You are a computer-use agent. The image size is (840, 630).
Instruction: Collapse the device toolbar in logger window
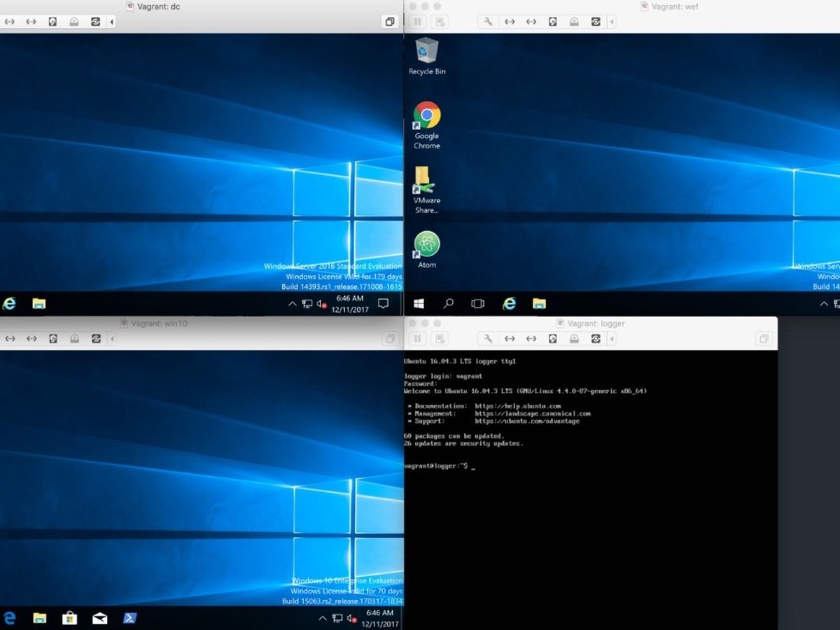(612, 339)
